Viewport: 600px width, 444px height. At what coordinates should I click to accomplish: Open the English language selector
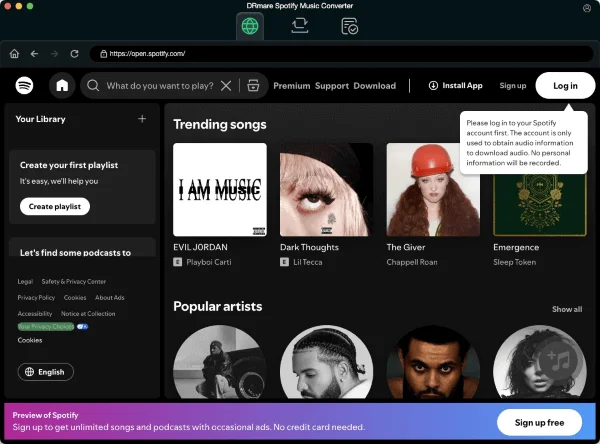point(46,372)
